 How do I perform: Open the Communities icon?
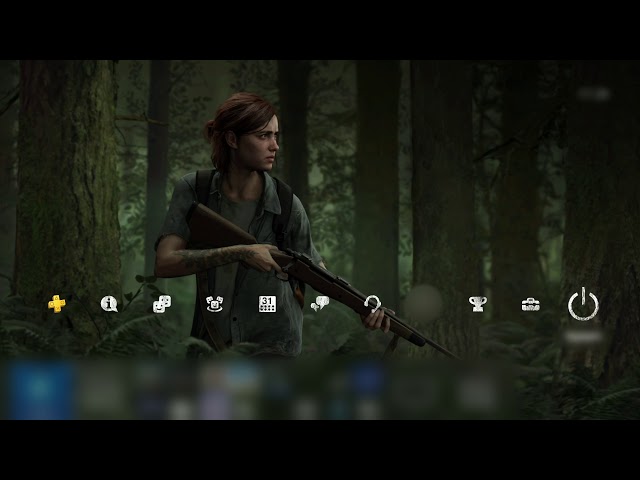click(215, 304)
